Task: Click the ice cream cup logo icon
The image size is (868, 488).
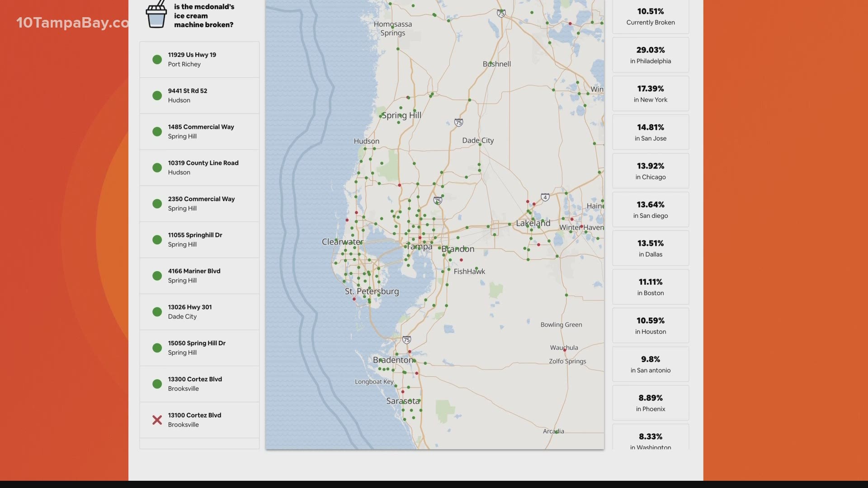Action: pos(156,14)
